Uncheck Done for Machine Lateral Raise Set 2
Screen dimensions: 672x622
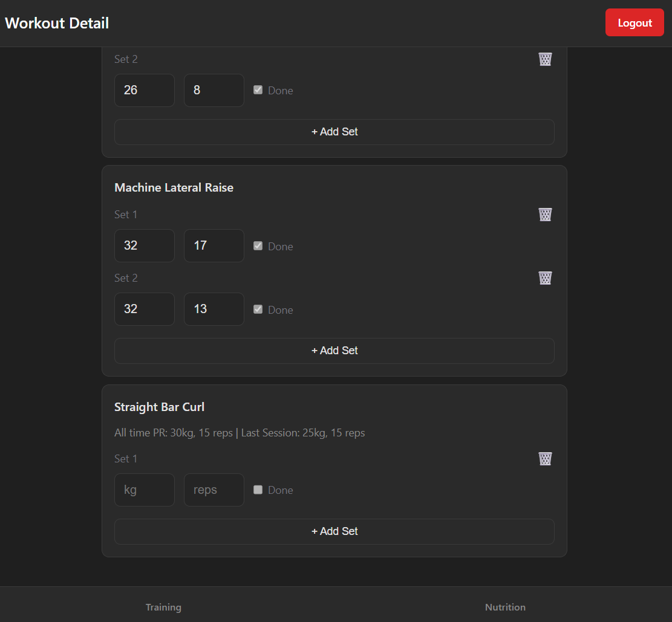pos(258,309)
